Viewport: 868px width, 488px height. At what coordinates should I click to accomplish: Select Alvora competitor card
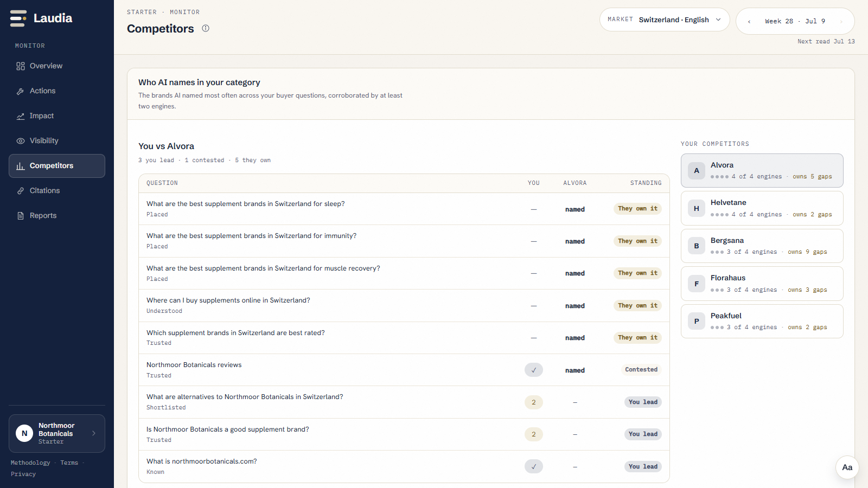pyautogui.click(x=762, y=171)
